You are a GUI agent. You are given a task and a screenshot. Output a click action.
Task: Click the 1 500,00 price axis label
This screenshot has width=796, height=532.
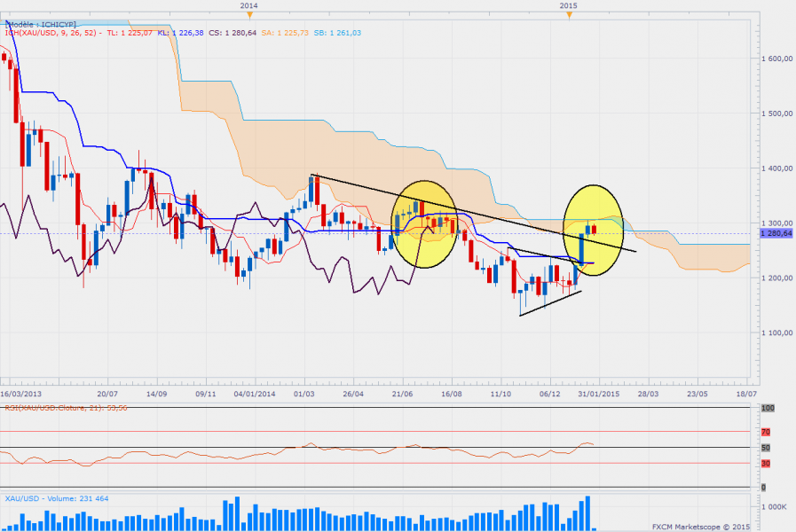(776, 113)
